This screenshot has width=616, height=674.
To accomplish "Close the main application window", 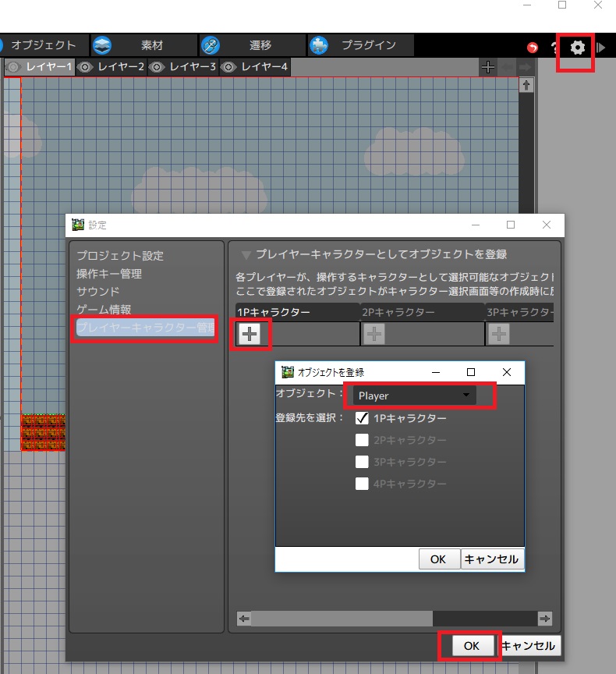I will [598, 5].
